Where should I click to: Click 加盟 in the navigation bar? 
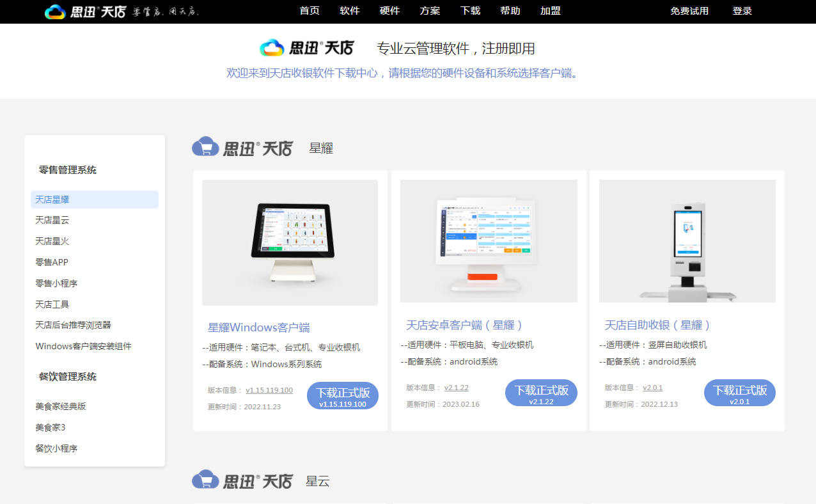click(551, 11)
